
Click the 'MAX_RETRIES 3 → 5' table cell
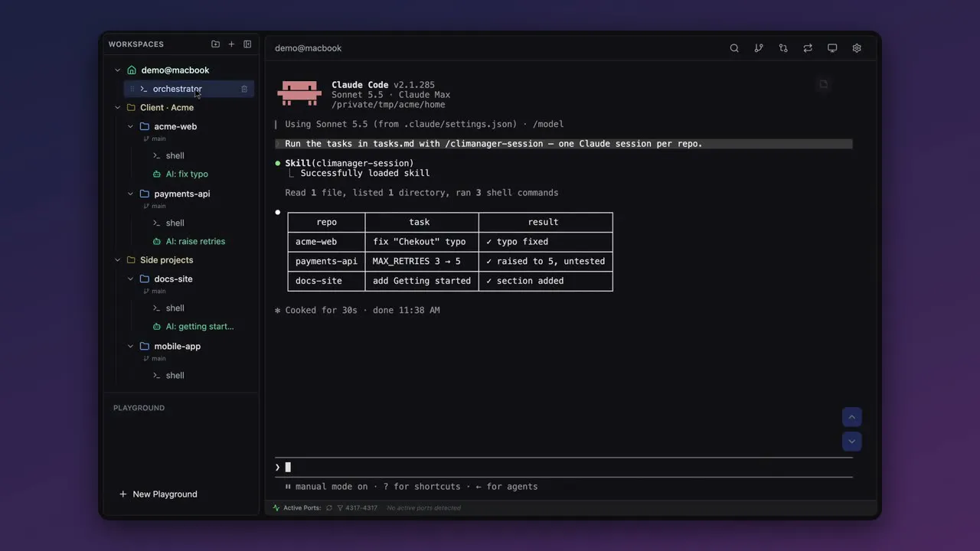[x=422, y=261]
